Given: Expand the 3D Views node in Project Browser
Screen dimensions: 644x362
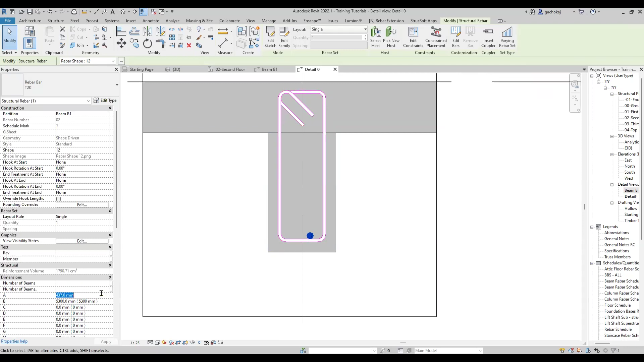Looking at the screenshot, I should pos(612,136).
